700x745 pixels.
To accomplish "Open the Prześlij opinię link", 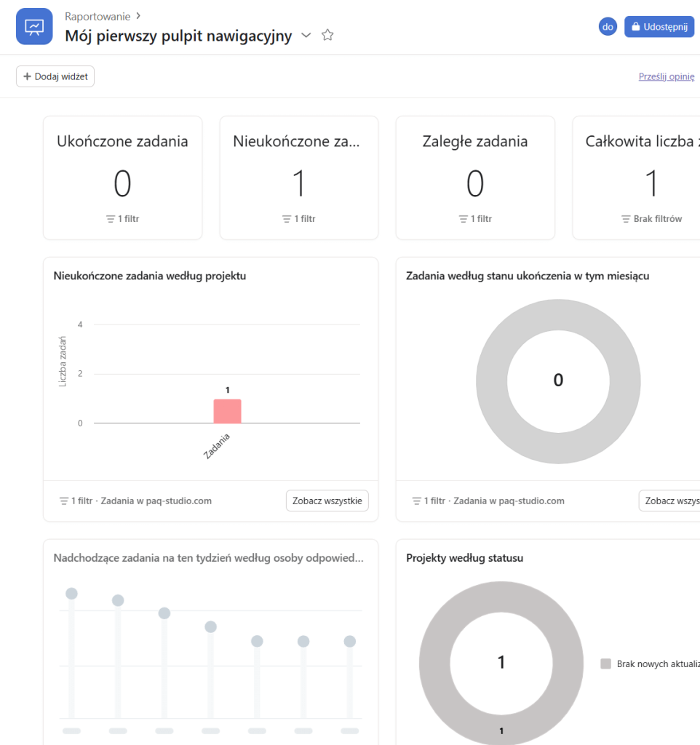I will coord(666,76).
